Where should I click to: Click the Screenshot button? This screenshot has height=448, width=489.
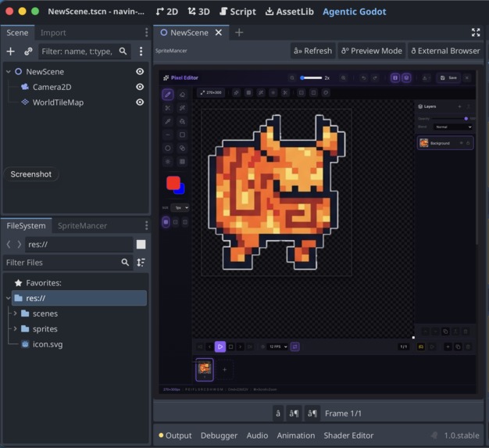tap(31, 174)
